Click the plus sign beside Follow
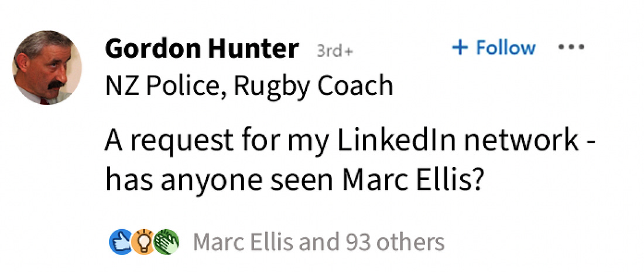This screenshot has height=272, width=644. [461, 48]
